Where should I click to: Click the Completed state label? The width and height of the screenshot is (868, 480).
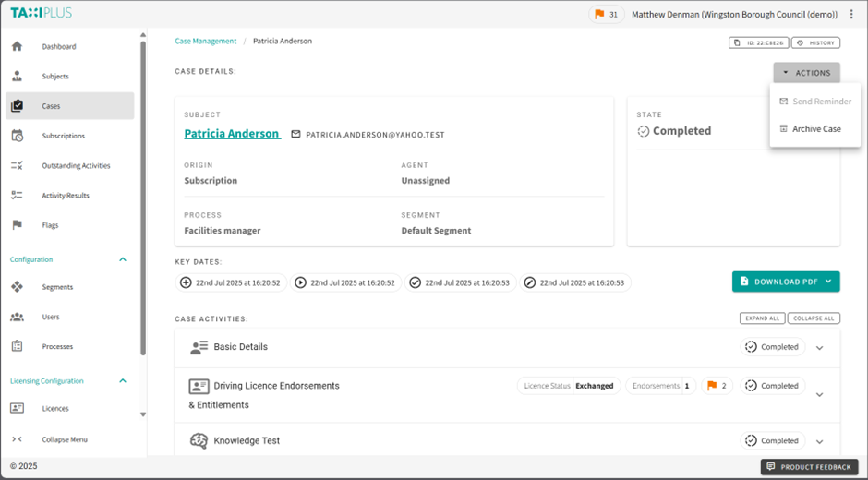point(682,131)
